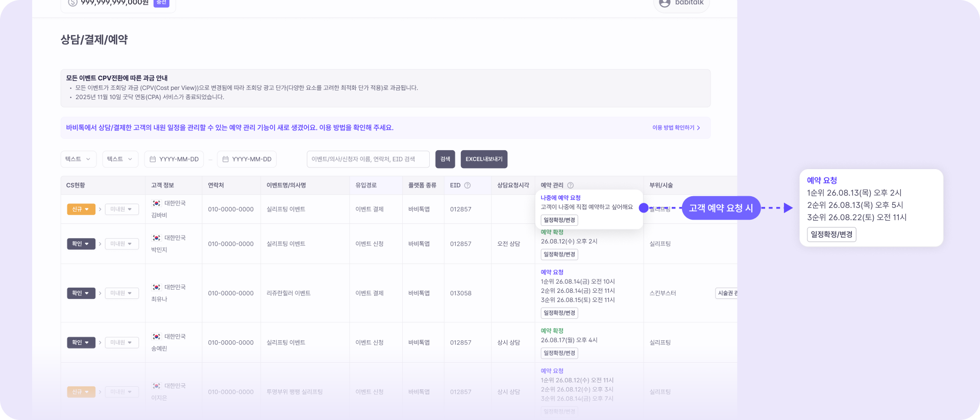Click the avatar icon next to babitalk

pyautogui.click(x=665, y=3)
